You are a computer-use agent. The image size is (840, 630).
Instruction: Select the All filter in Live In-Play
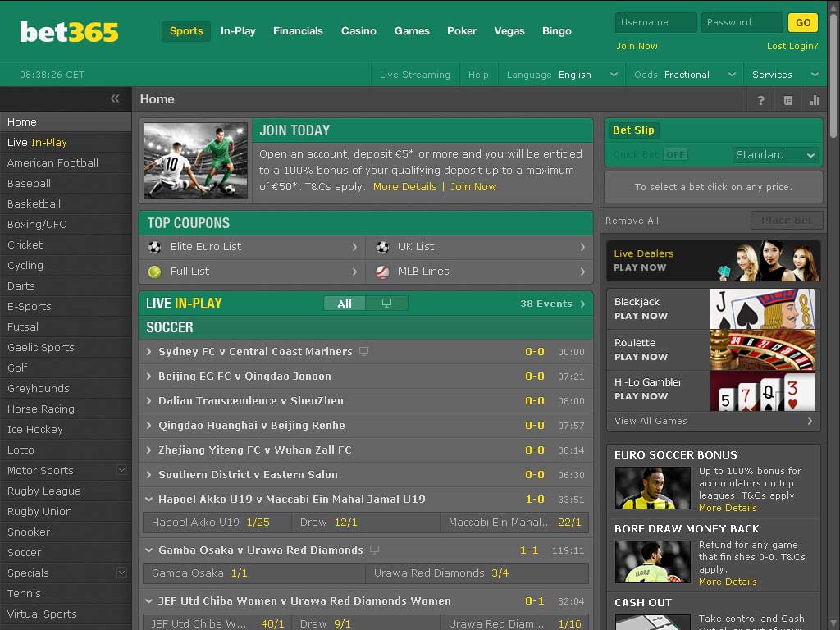pyautogui.click(x=345, y=304)
